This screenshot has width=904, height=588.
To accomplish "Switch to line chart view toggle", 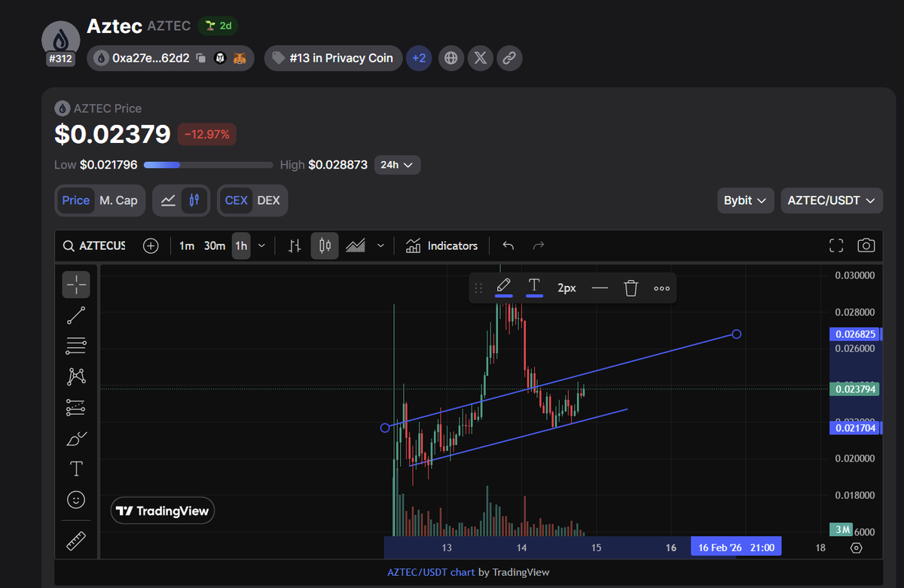I will [169, 200].
